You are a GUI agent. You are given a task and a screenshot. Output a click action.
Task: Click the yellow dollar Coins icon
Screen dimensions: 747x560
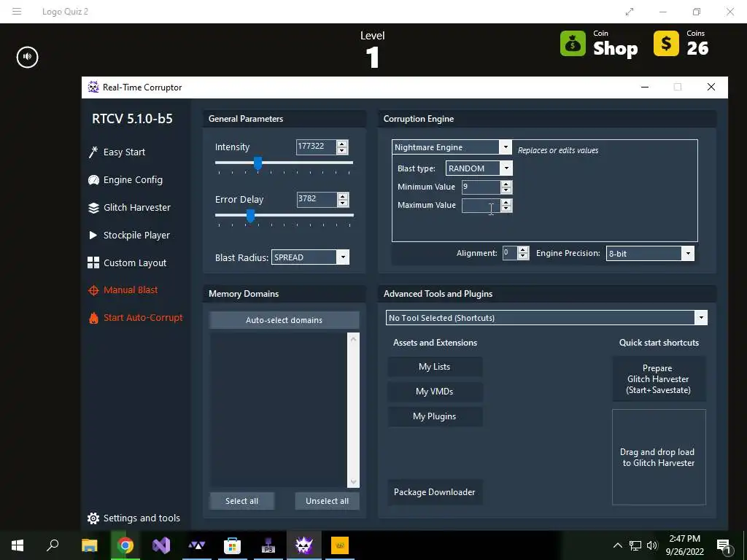click(666, 44)
